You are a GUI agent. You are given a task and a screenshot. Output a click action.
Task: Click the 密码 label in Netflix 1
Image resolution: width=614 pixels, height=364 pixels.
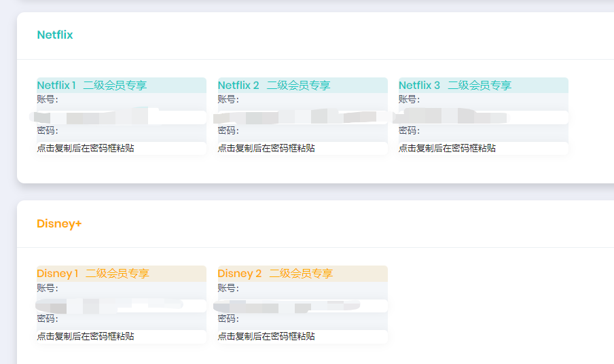tap(48, 130)
